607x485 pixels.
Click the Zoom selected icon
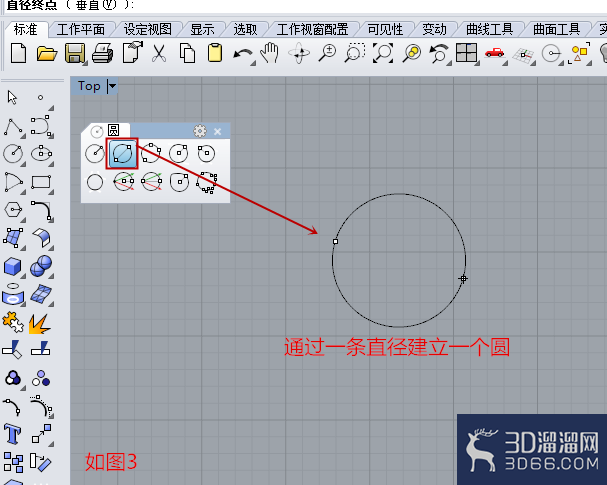(411, 53)
